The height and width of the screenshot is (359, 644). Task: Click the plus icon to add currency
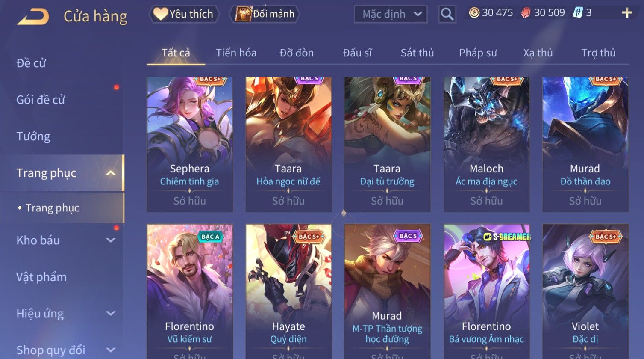(x=627, y=13)
